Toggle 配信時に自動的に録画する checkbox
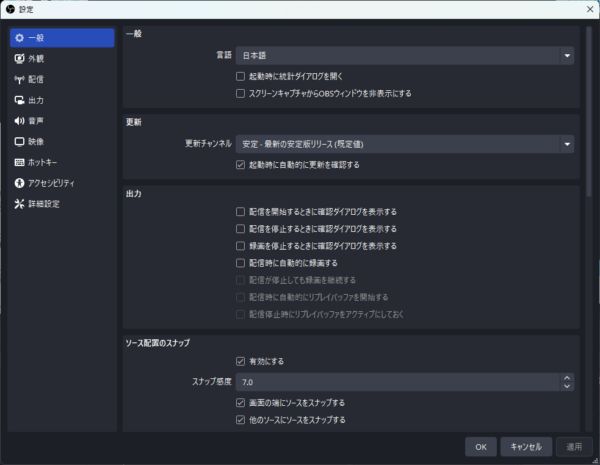The image size is (600, 465). point(240,263)
